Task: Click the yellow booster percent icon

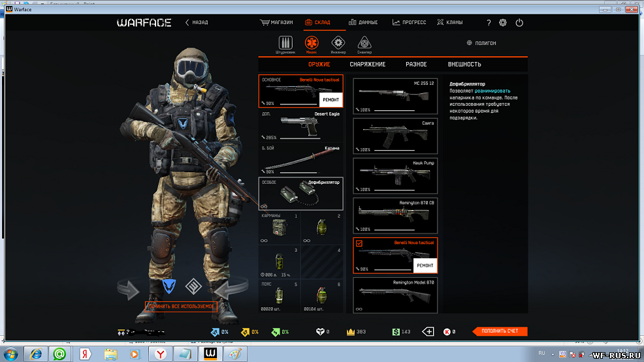Action: tap(245, 331)
